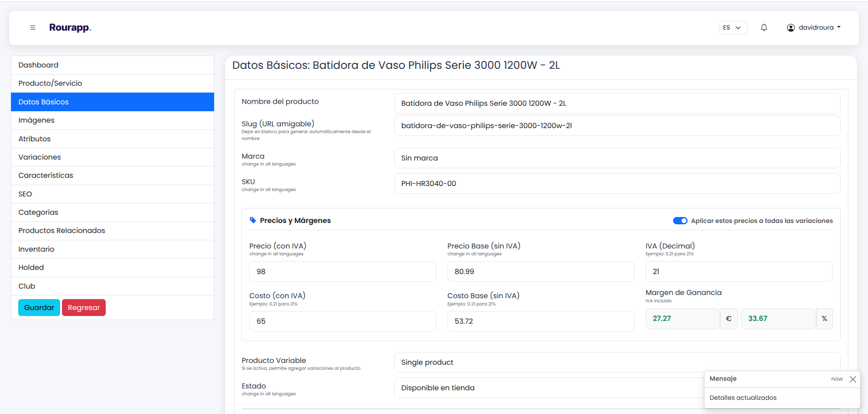Open Imágenes section in sidebar
This screenshot has height=414, width=868.
click(x=113, y=120)
